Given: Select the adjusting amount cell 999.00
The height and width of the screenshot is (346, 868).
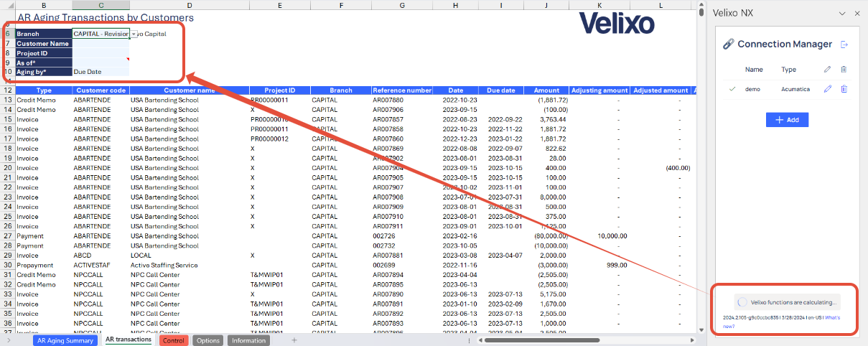Looking at the screenshot, I should pos(599,265).
